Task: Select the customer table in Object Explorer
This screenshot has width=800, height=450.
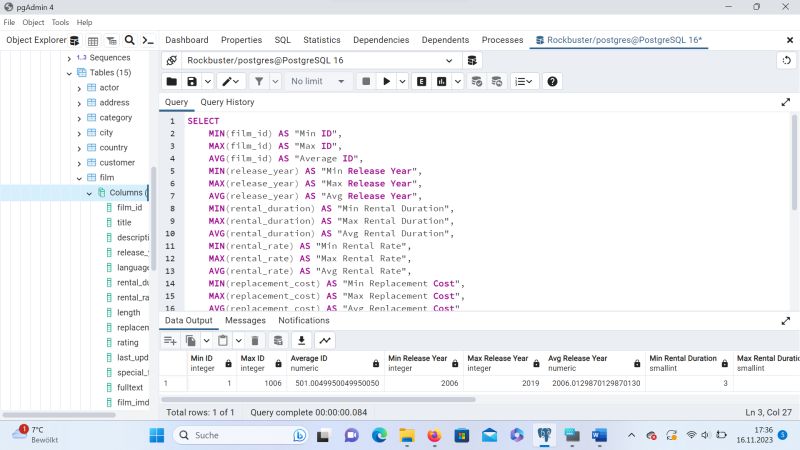Action: pos(117,162)
